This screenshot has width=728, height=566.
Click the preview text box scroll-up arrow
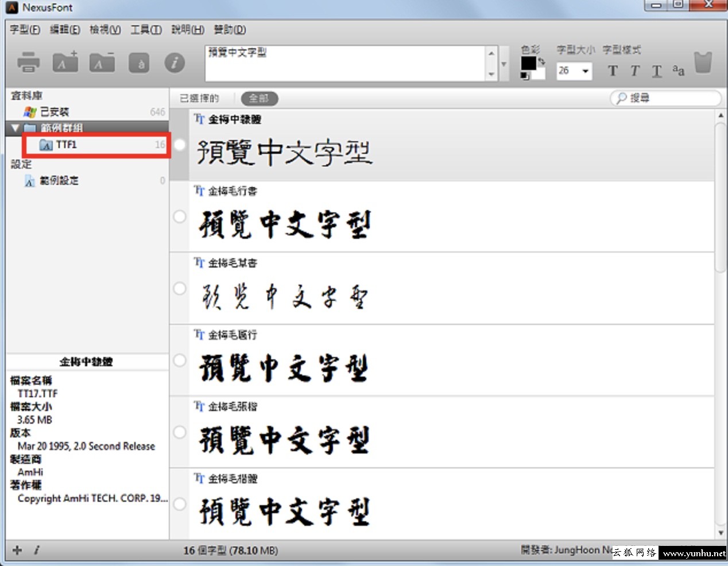[x=491, y=53]
